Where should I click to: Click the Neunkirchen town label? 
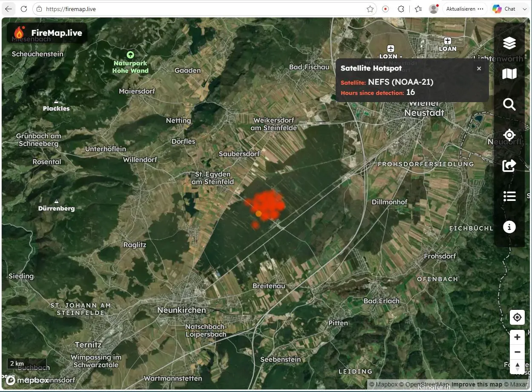click(181, 310)
